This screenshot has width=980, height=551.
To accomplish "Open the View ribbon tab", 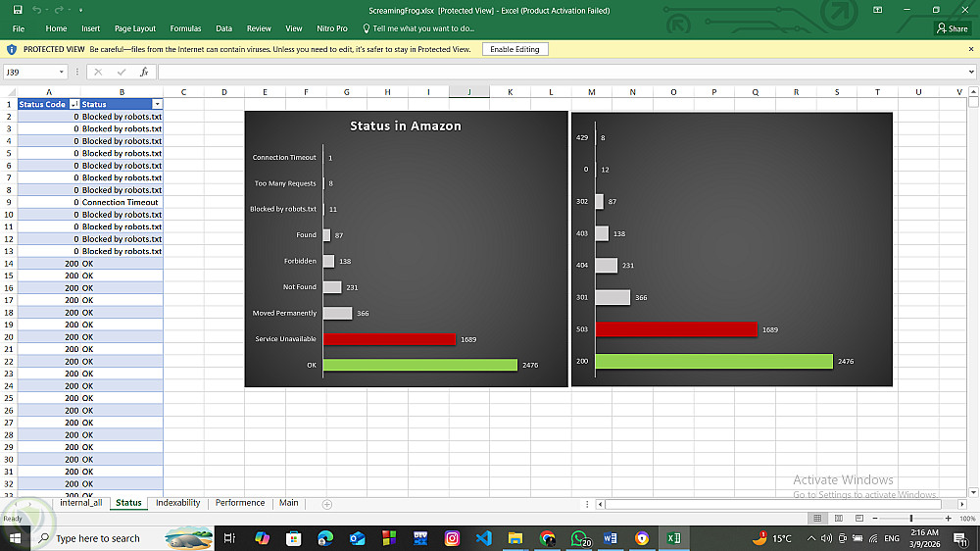I will click(x=294, y=28).
